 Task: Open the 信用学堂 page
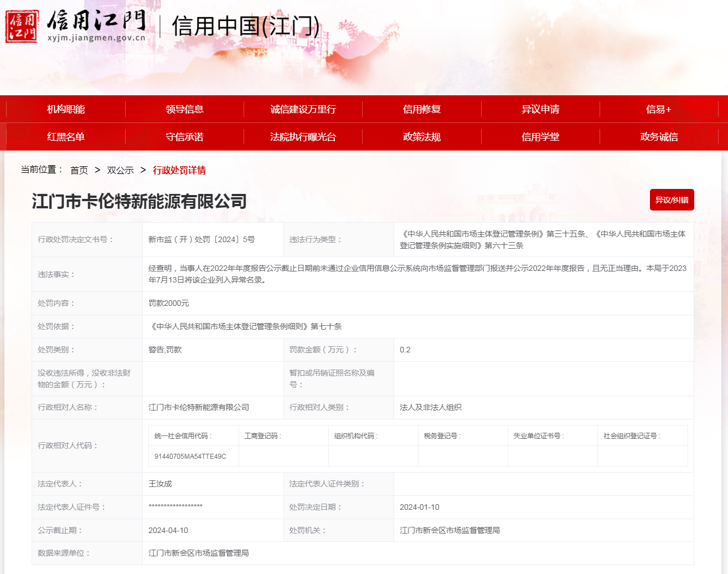tap(540, 137)
